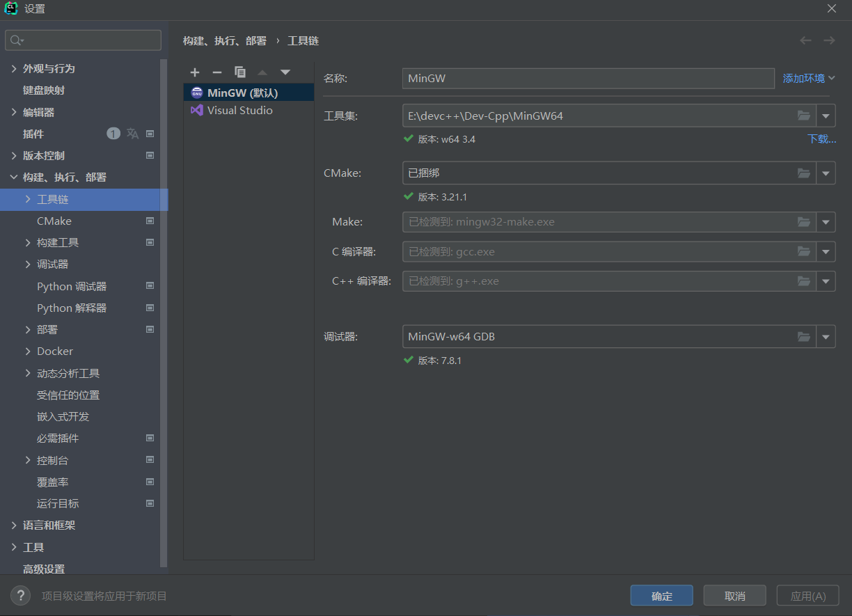
Task: Open the 工具集 path dropdown
Action: coord(826,116)
